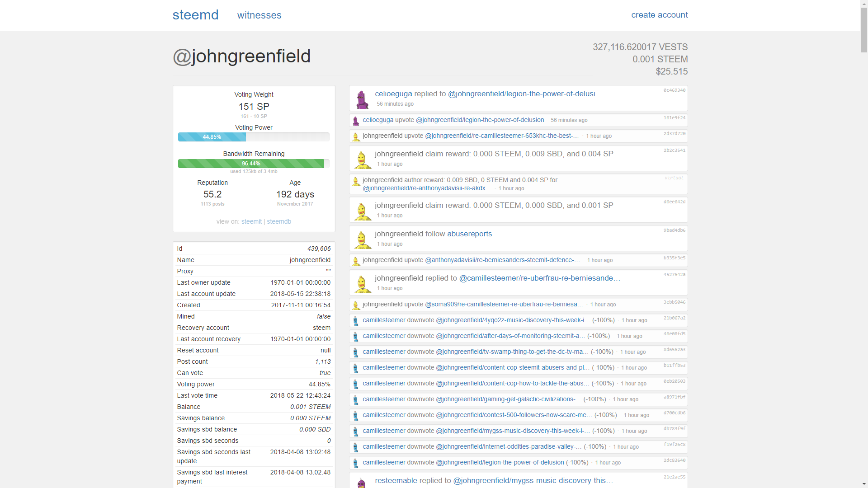
Task: Click the create account link
Action: tap(660, 15)
